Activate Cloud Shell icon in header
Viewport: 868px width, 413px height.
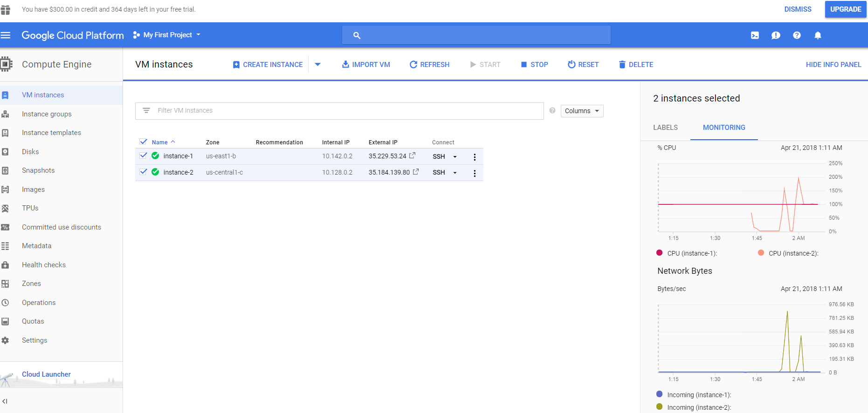click(x=755, y=35)
